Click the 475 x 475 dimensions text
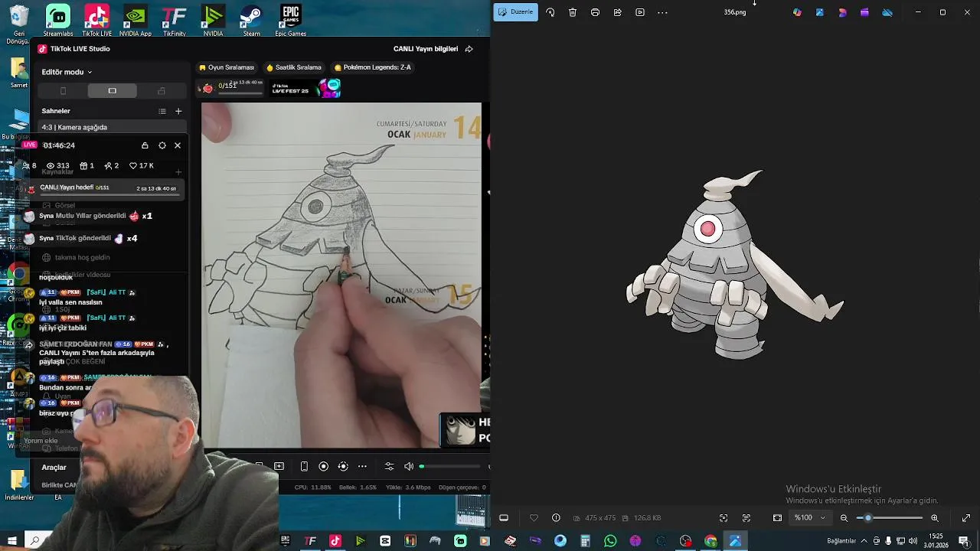 tap(600, 518)
